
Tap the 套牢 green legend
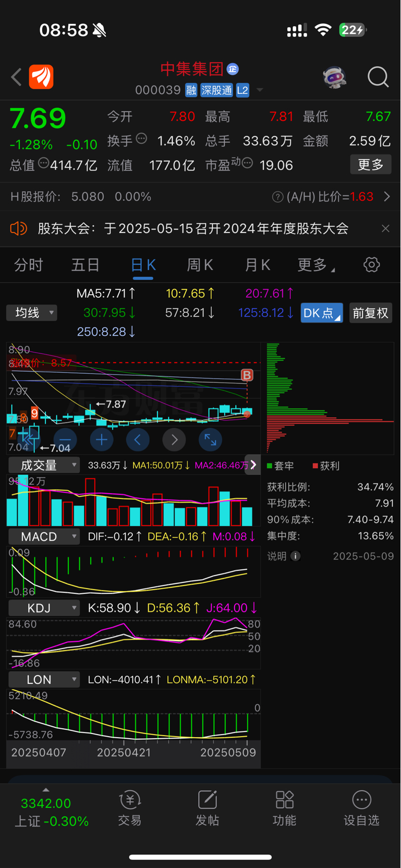pos(281,466)
